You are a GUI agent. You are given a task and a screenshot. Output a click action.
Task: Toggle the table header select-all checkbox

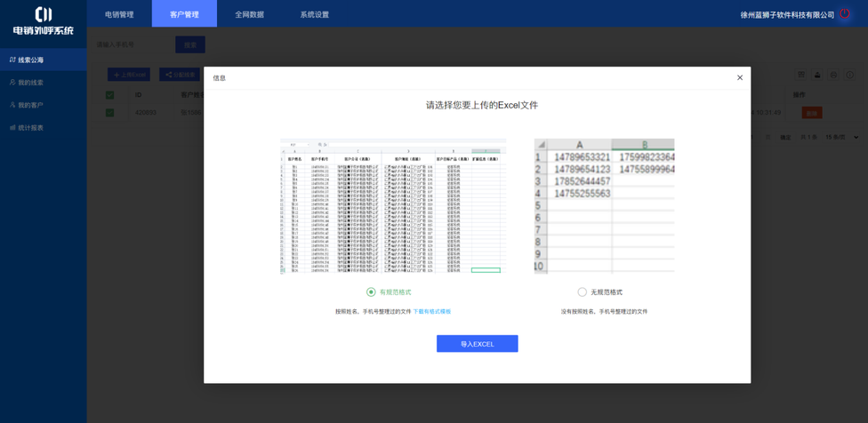click(x=110, y=95)
